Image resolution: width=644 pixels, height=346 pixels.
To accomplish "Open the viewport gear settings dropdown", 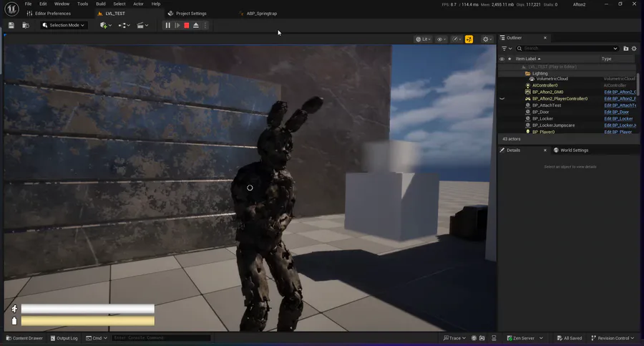I will click(x=487, y=39).
